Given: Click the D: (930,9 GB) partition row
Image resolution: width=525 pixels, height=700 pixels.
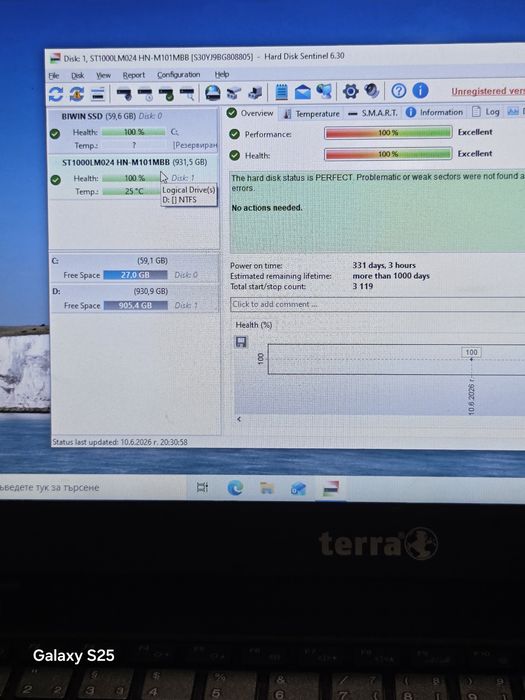Looking at the screenshot, I should point(134,299).
